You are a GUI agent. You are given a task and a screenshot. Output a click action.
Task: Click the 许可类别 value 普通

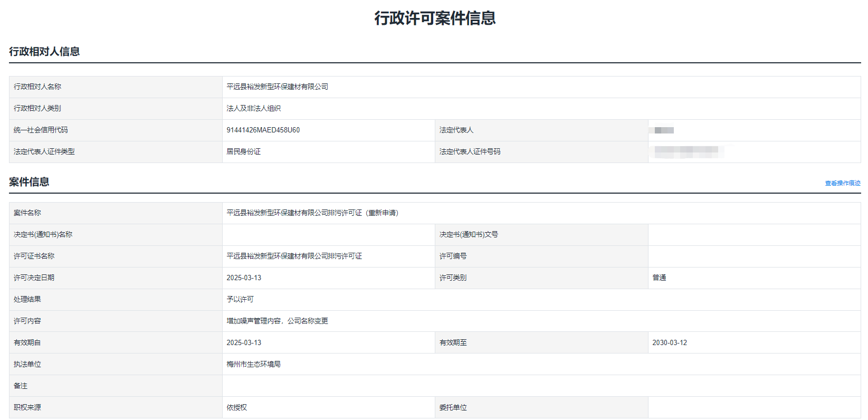point(659,278)
